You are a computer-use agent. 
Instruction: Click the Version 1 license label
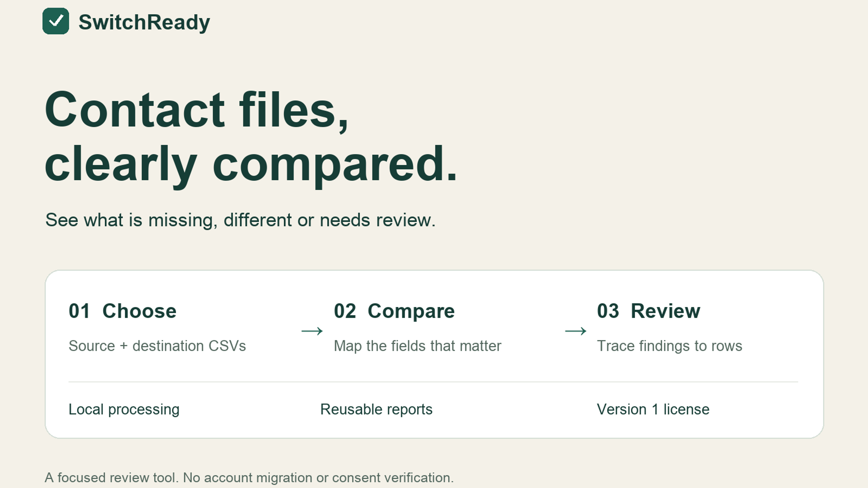click(653, 409)
